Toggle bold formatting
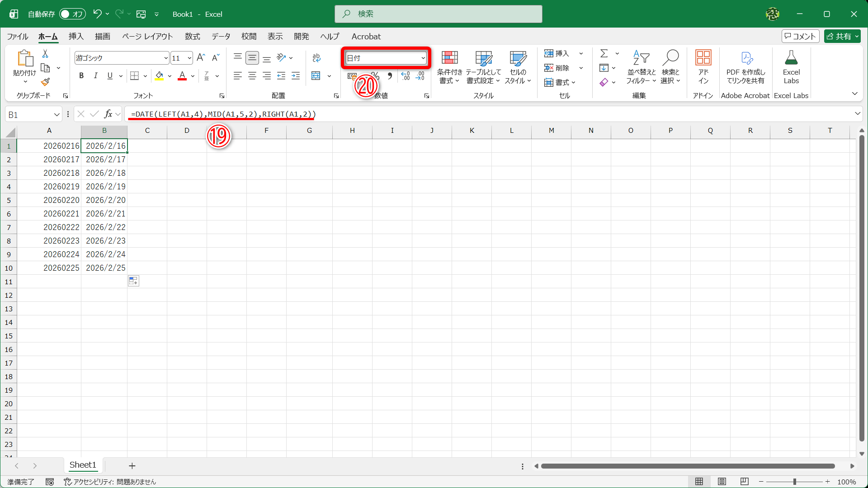868x488 pixels. pyautogui.click(x=81, y=75)
